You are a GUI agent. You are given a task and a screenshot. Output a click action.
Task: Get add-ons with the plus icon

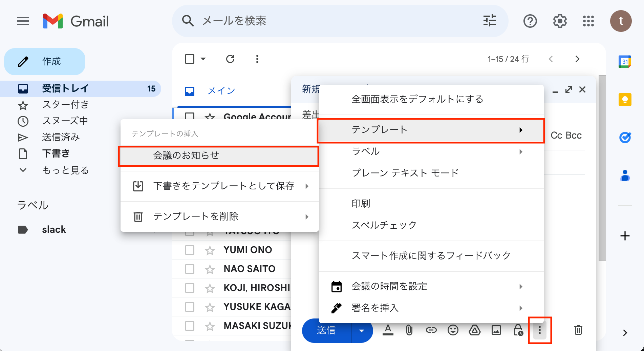[x=625, y=236]
